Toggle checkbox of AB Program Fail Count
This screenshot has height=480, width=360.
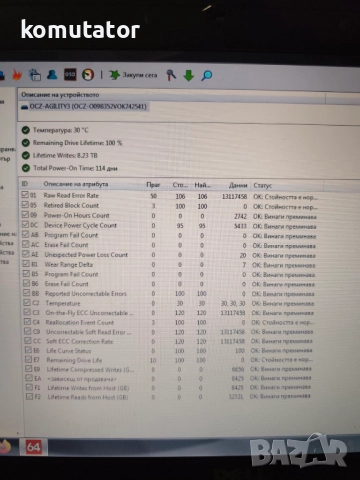(26, 234)
